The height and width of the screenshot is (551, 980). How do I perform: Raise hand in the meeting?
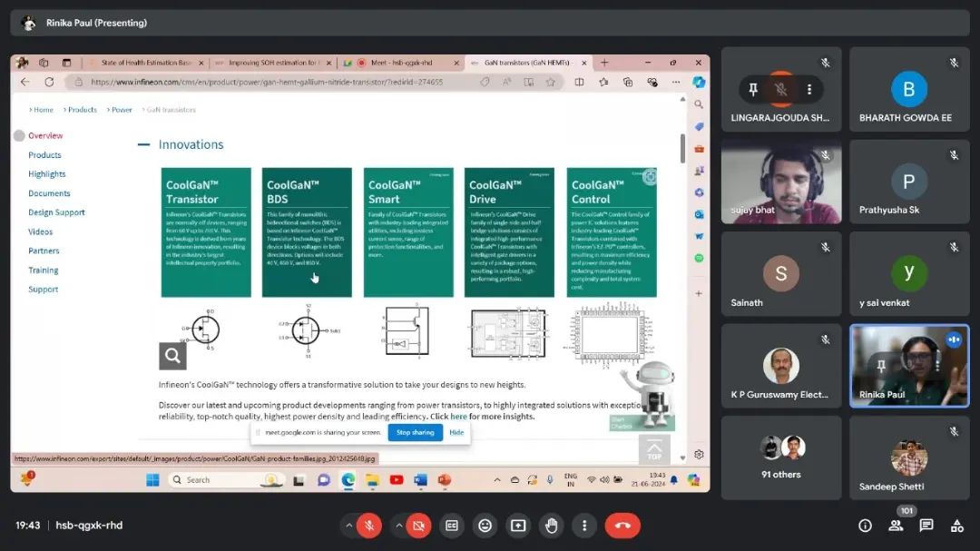point(552,526)
